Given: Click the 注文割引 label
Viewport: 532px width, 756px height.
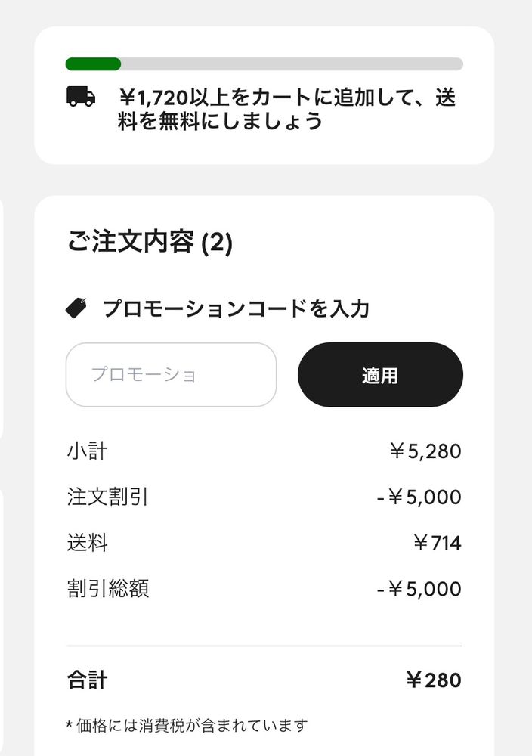Looking at the screenshot, I should tap(107, 497).
